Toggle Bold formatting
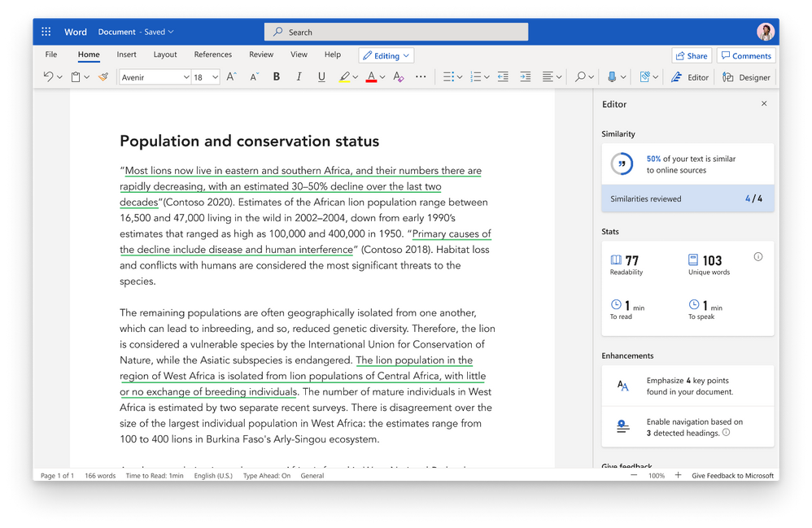This screenshot has width=812, height=528. point(277,76)
